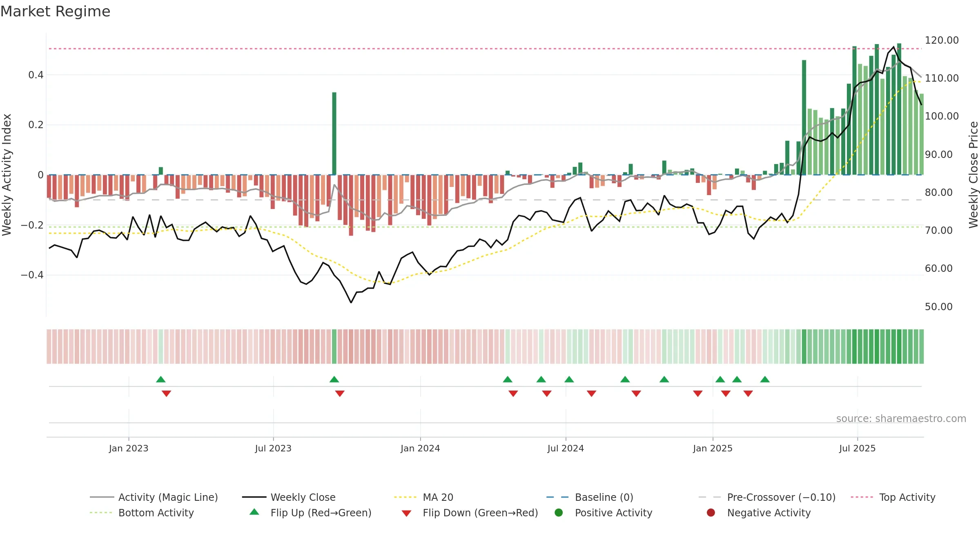Image resolution: width=980 pixels, height=551 pixels.
Task: Click the 80.00 price axis tick label
Action: pos(939,192)
